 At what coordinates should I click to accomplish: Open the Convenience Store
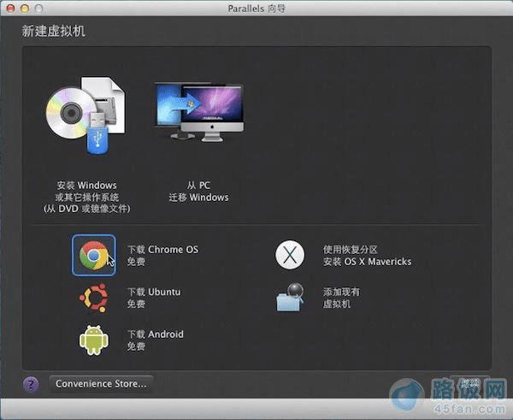(x=101, y=384)
